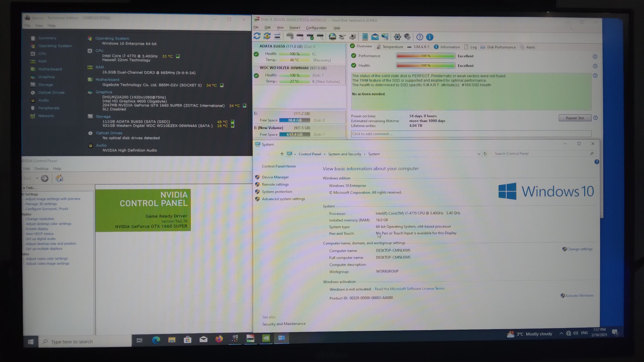Screen dimensions: 644x362
Task: Open the View menu in Speccy
Action: [39, 25]
